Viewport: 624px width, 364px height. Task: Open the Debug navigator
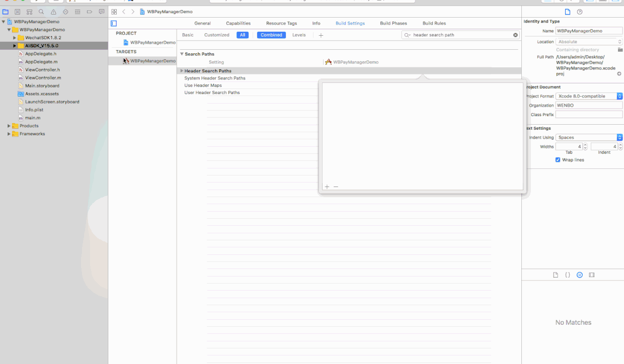[77, 11]
